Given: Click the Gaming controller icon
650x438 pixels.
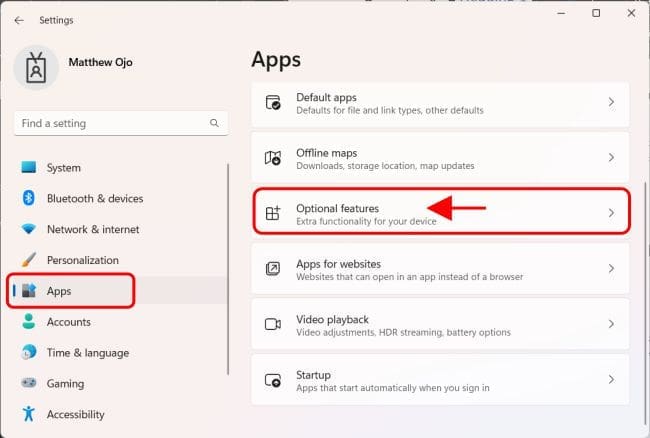Looking at the screenshot, I should point(29,383).
